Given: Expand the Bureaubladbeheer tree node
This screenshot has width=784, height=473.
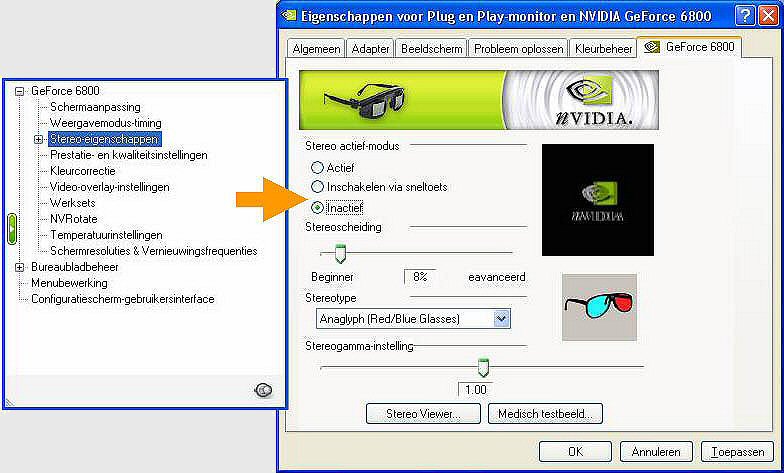Looking at the screenshot, I should click(x=20, y=267).
